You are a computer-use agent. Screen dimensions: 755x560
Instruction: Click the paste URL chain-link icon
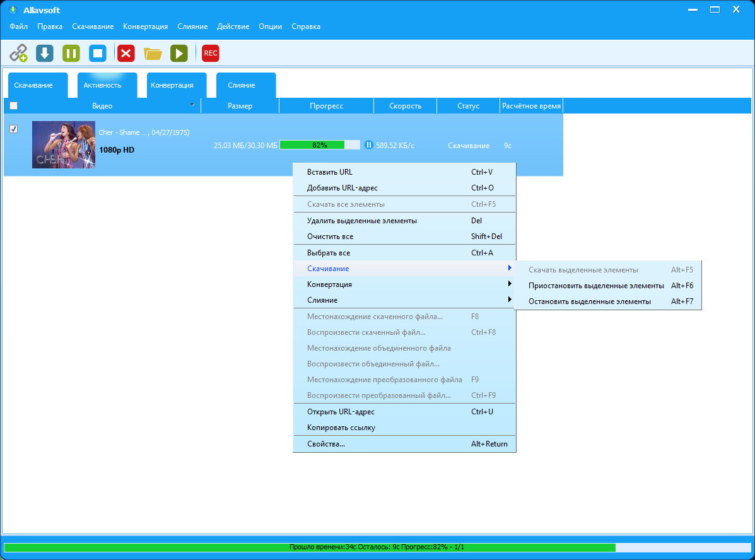[x=18, y=53]
